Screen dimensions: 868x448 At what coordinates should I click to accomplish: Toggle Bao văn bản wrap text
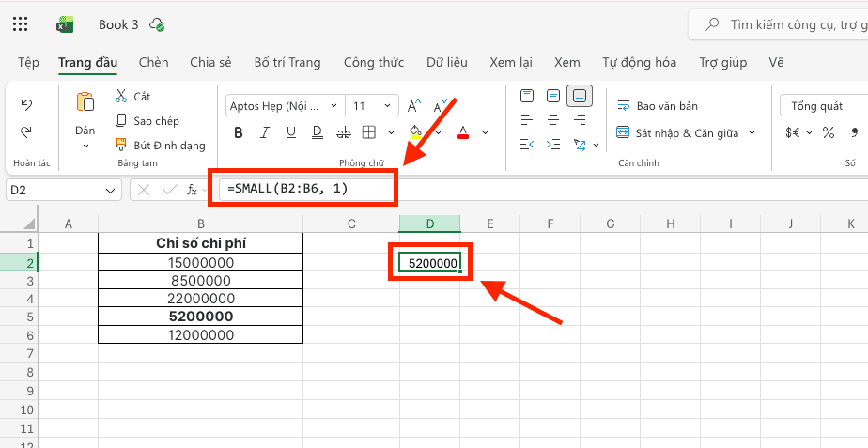pos(657,106)
